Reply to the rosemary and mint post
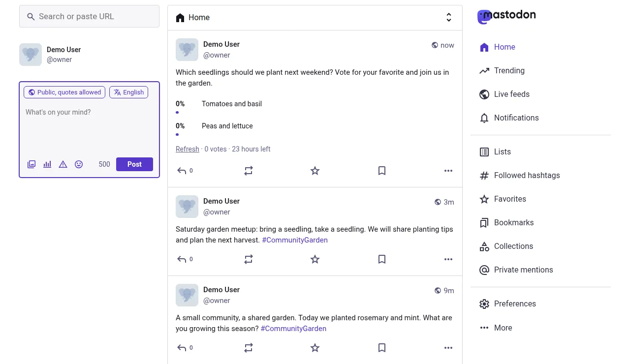 pos(185,348)
